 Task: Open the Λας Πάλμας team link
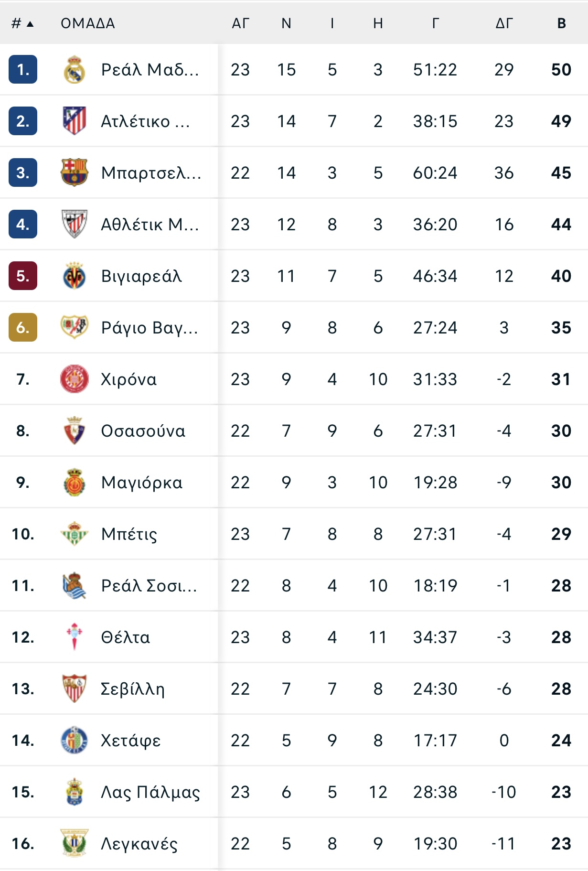pos(150,792)
